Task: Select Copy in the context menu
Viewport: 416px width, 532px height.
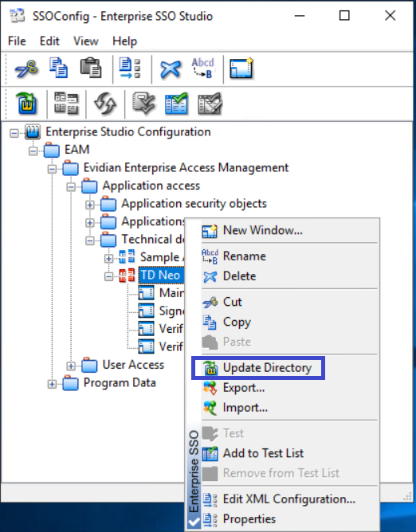Action: 289,322
